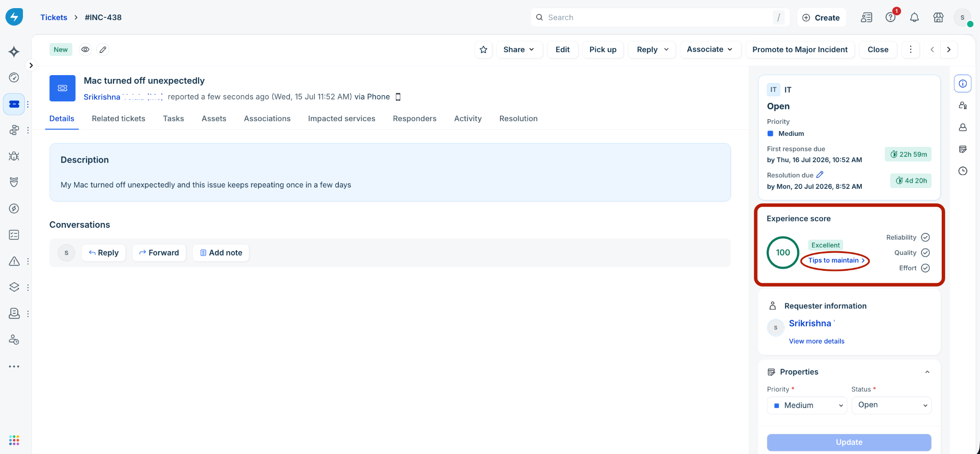Viewport: 980px width, 454px height.
Task: Expand the left sidebar arrow
Action: point(31,66)
